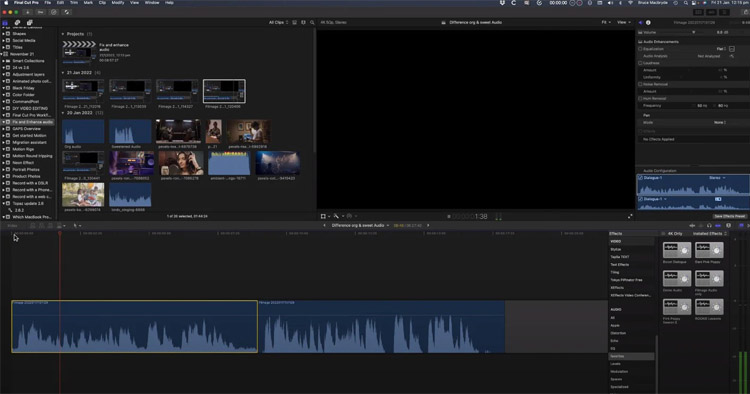This screenshot has height=394, width=750.
Task: Select the Boost Dialogue effect preset
Action: coord(676,250)
